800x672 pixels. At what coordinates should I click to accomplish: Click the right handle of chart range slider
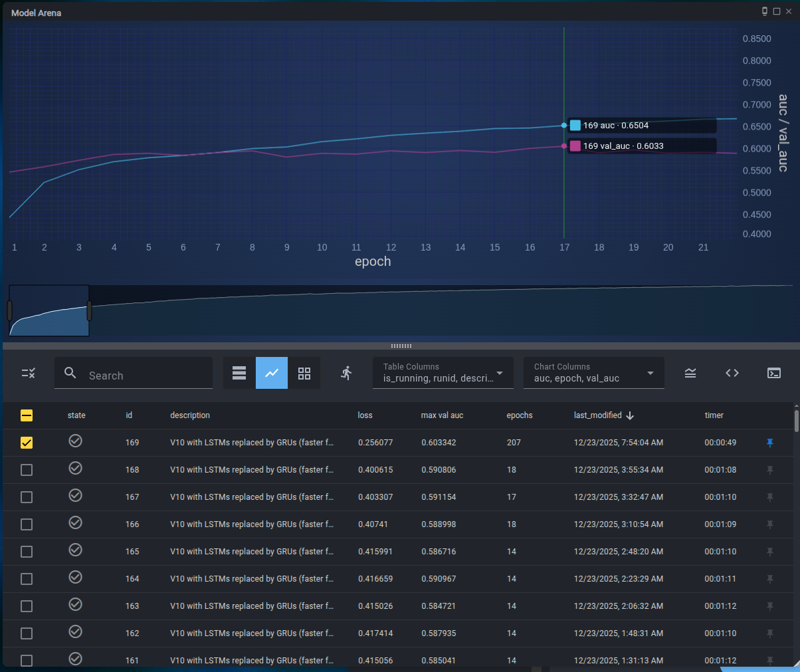[x=89, y=310]
